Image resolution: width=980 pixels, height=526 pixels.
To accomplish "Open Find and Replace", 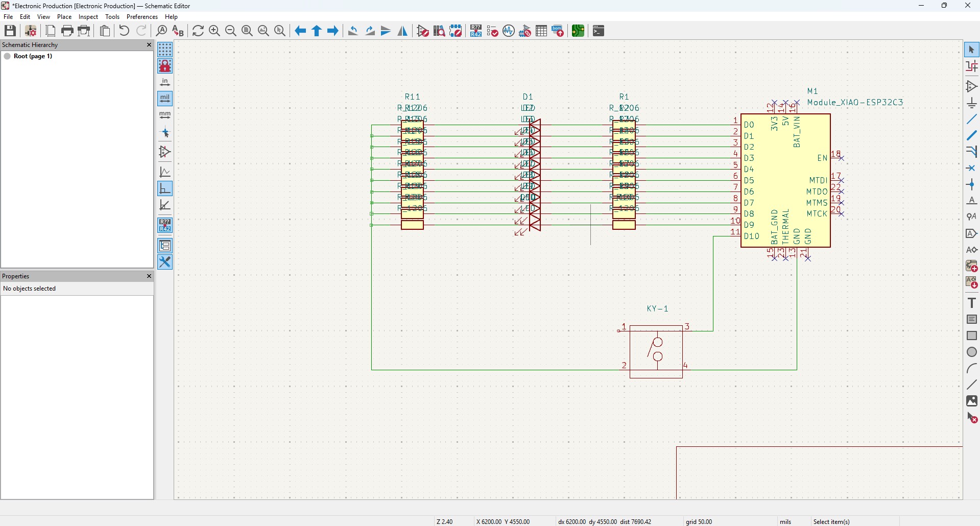I will [178, 31].
